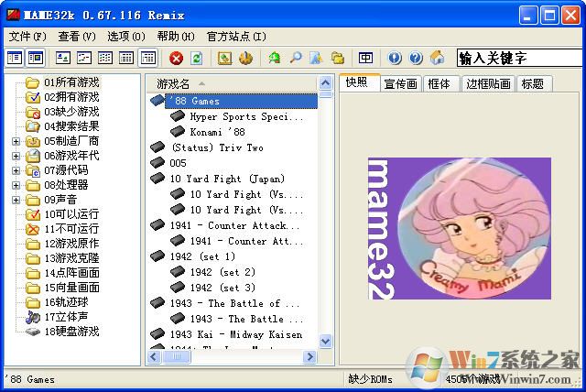The height and width of the screenshot is (392, 586).
Task: Click the blue exclamation info icon
Action: 395,59
